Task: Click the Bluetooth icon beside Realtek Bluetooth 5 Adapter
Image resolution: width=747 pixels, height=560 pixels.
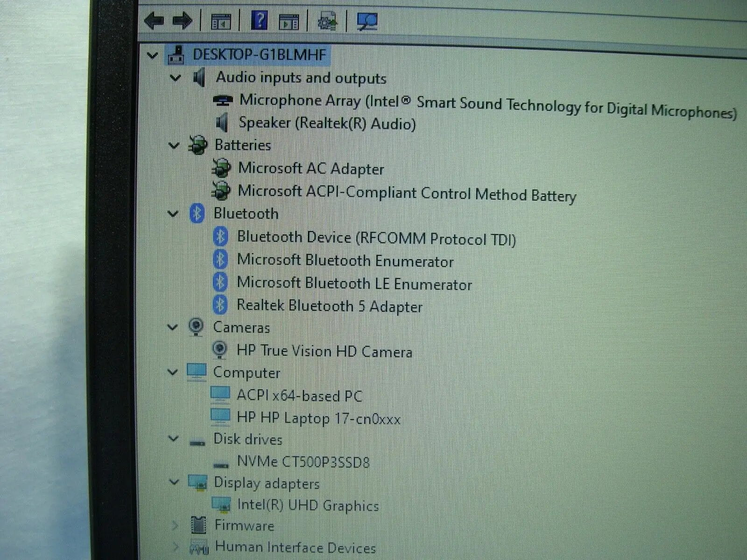Action: (x=220, y=305)
